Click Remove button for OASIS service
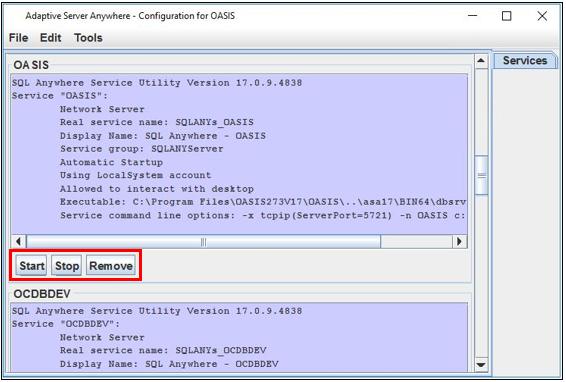Viewport: 566px width, 382px height. pyautogui.click(x=111, y=266)
